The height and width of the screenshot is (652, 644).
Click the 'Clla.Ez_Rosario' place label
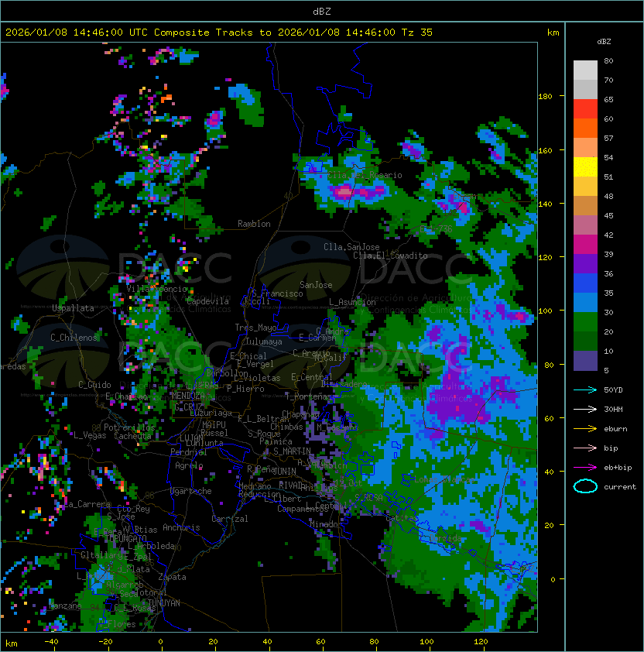pyautogui.click(x=365, y=175)
